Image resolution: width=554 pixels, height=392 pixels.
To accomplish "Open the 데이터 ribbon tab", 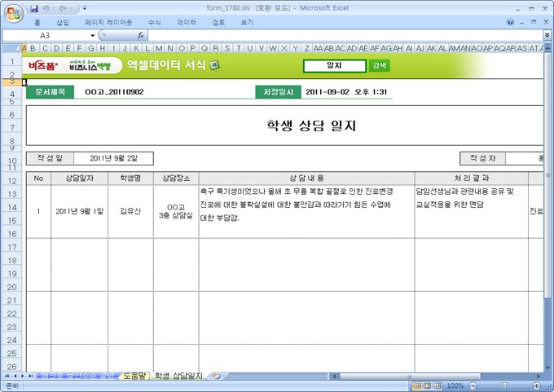I will pos(187,23).
